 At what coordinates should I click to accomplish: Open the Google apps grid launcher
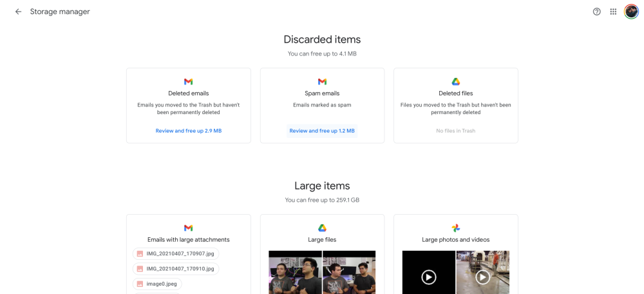[613, 12]
